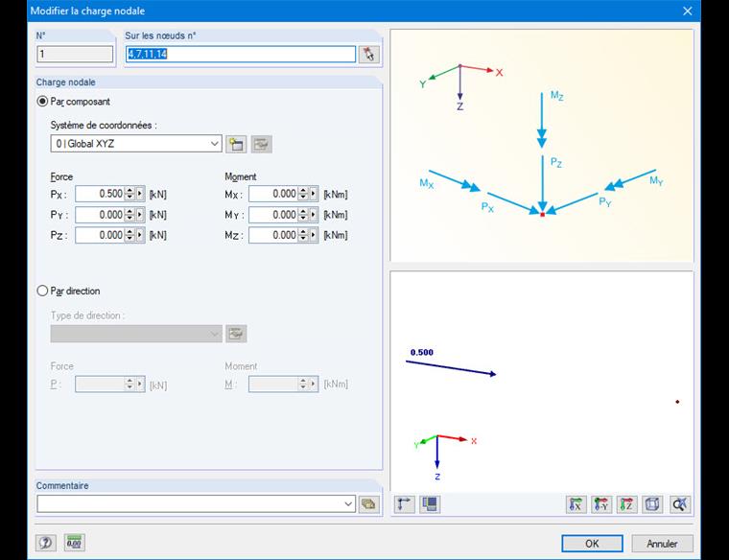Viewport: 729px width, 560px height.
Task: Open Px value arrow menu
Action: [x=140, y=194]
